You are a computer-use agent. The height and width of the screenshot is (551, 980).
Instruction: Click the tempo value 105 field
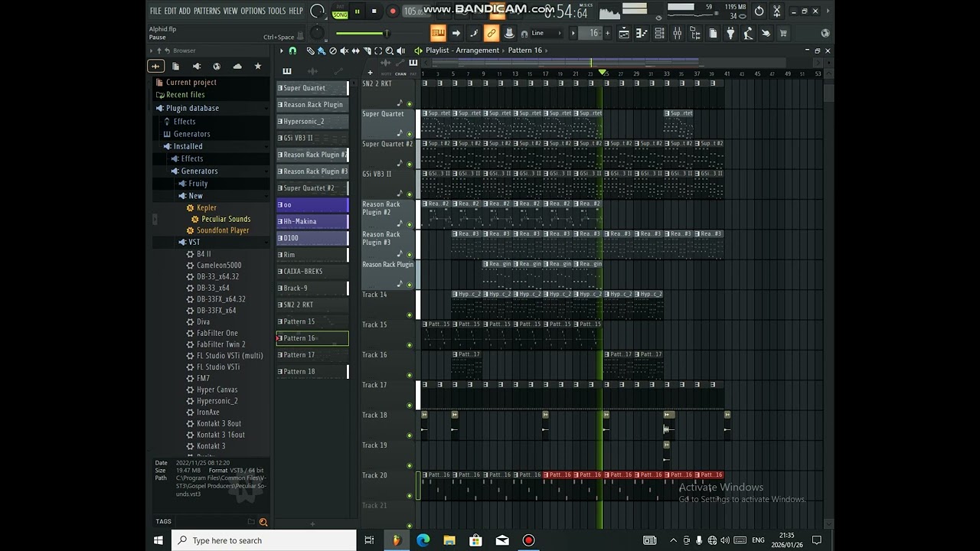point(416,11)
